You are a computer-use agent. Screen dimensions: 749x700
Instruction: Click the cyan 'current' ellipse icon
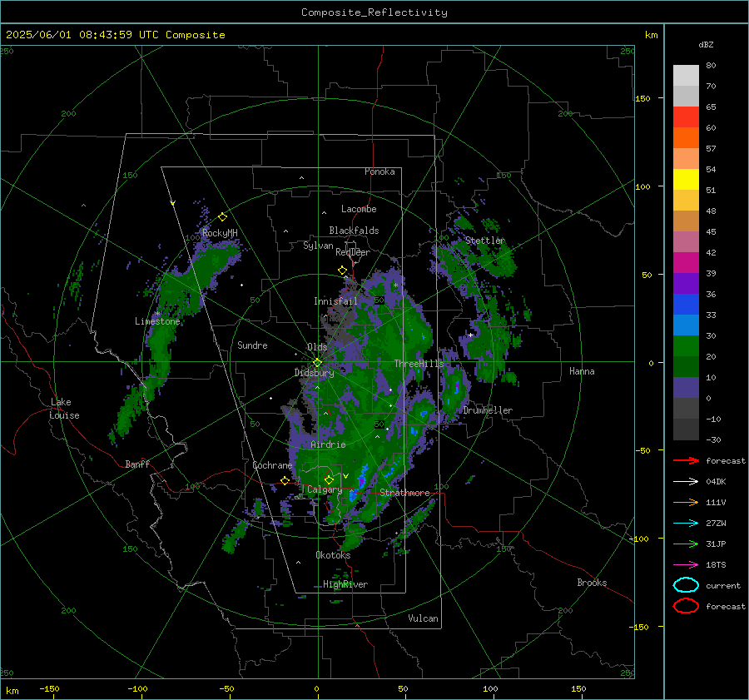coord(686,585)
